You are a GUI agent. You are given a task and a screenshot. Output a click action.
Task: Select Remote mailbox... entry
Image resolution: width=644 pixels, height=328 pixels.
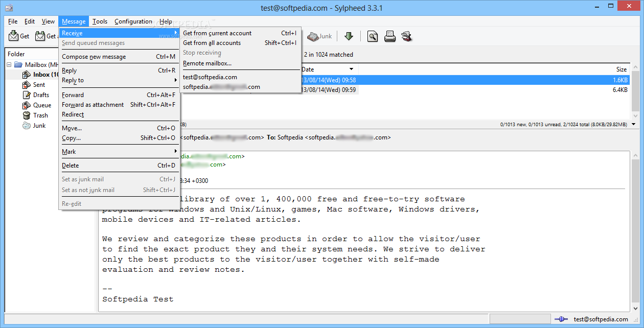[x=240, y=63]
